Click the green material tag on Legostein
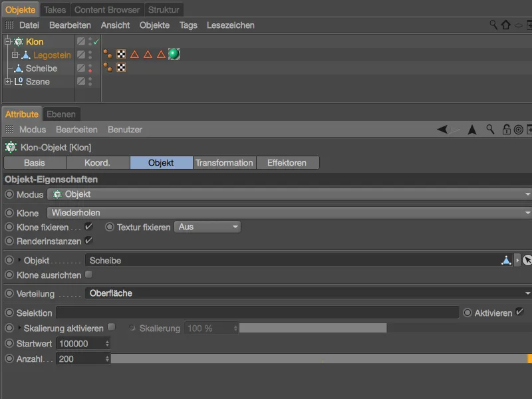 [x=174, y=55]
